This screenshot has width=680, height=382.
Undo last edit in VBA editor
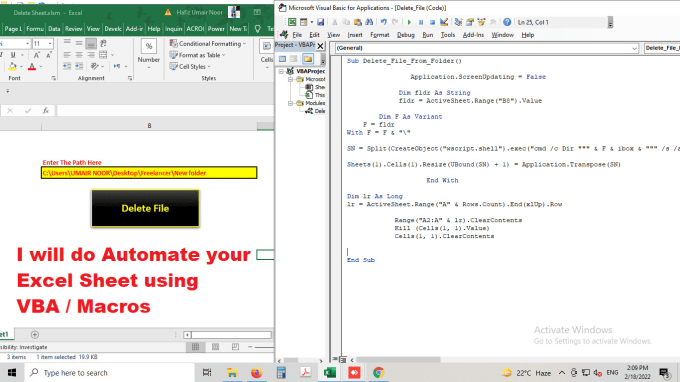(x=383, y=22)
